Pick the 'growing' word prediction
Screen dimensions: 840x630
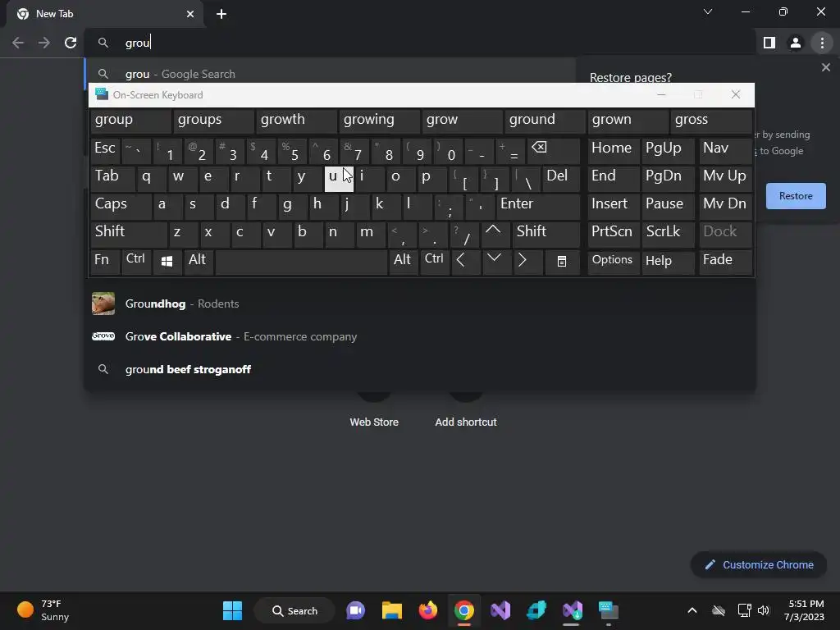tap(379, 120)
